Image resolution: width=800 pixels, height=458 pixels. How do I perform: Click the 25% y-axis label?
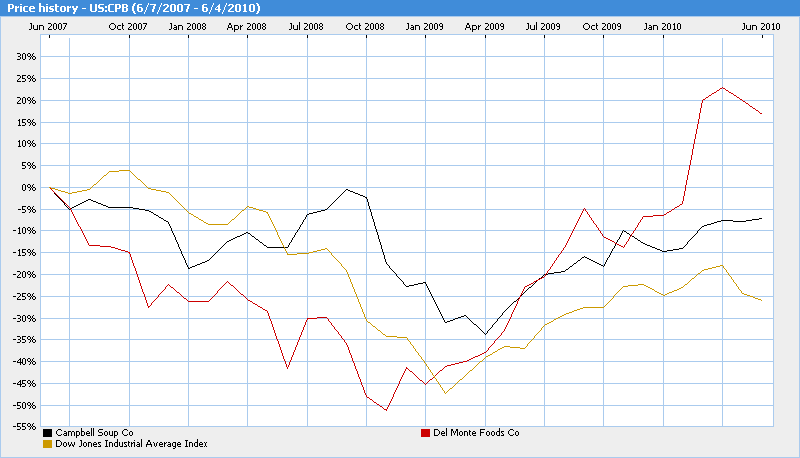(x=27, y=79)
